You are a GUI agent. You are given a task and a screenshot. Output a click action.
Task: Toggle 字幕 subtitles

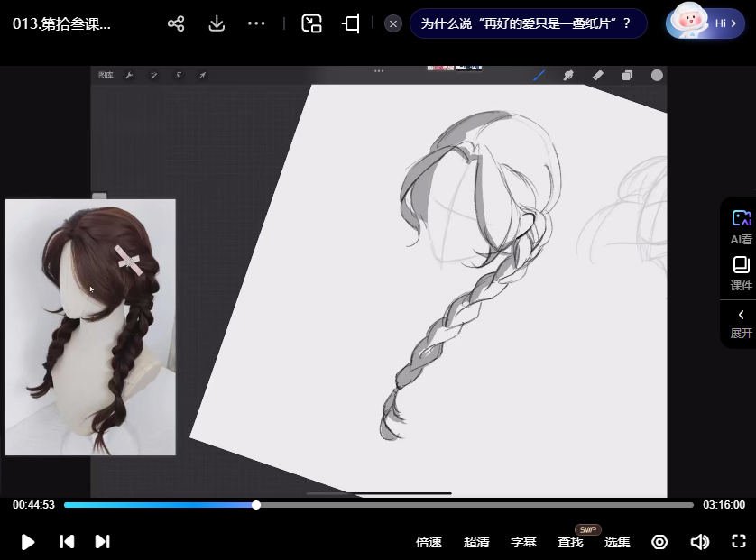(523, 542)
